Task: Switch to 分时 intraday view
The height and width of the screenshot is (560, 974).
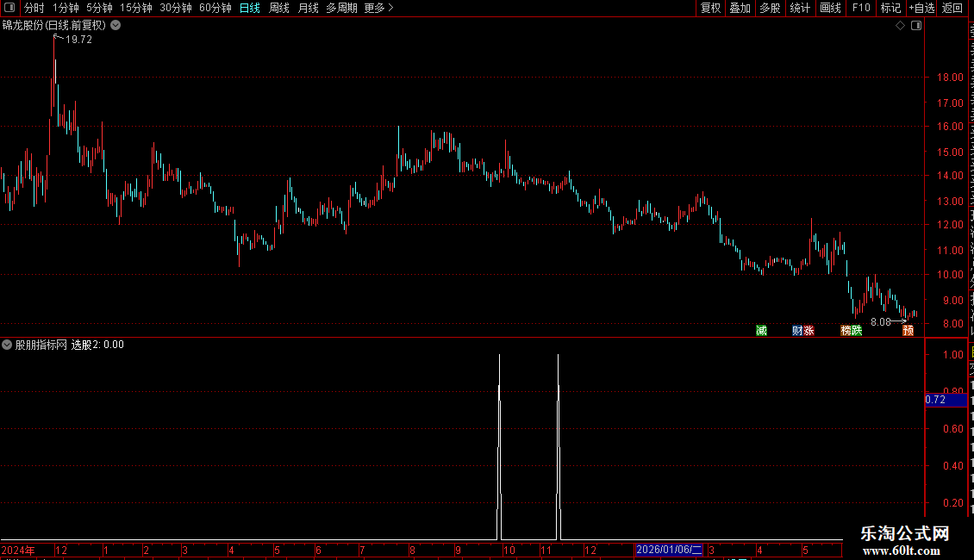Action: point(34,8)
